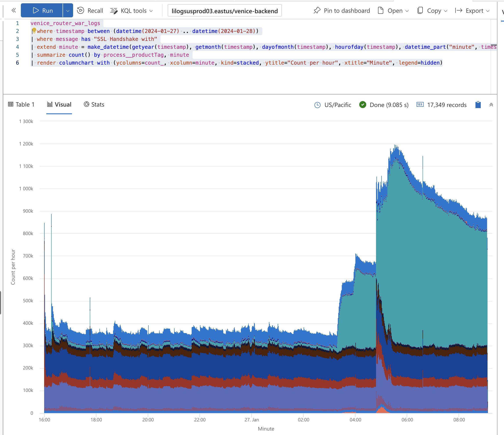Screen dimensions: 504x435
Task: Click the database connection scope field
Action: [225, 11]
